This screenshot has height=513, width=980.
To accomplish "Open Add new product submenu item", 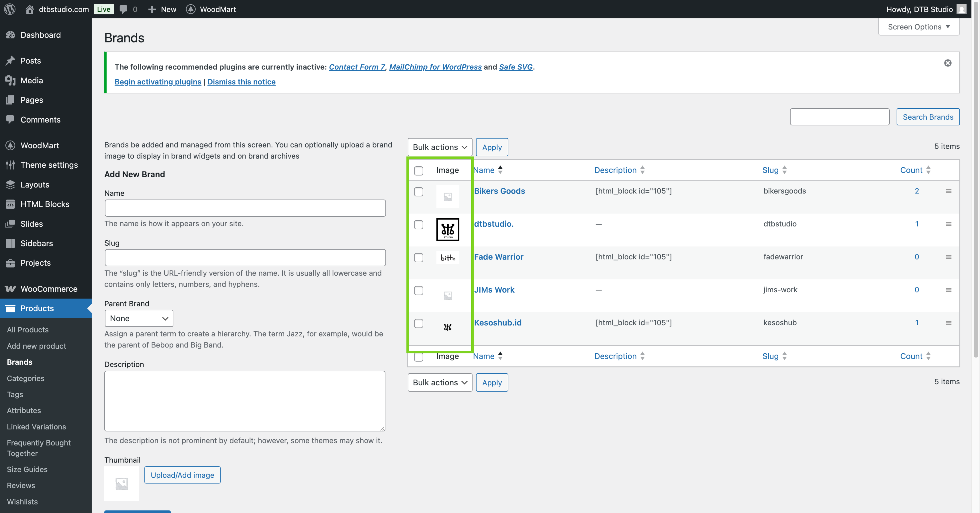I will pos(37,346).
